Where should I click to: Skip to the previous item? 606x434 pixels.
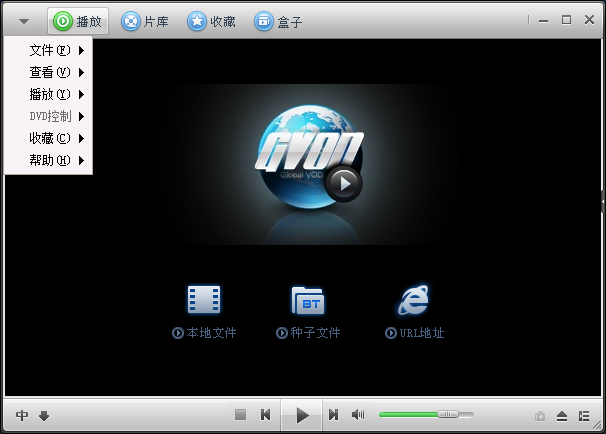click(x=266, y=415)
